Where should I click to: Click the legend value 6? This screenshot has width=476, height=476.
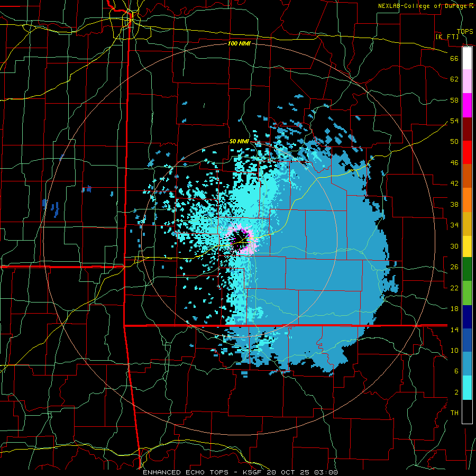456,371
